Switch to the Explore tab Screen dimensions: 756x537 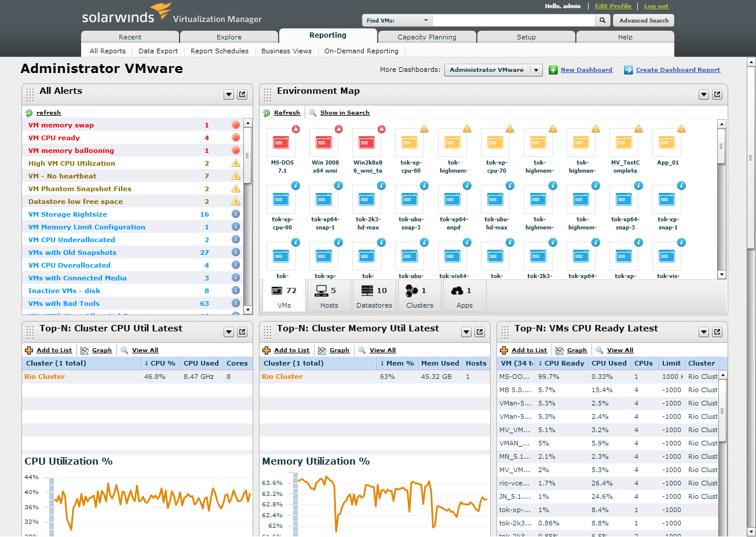[229, 37]
